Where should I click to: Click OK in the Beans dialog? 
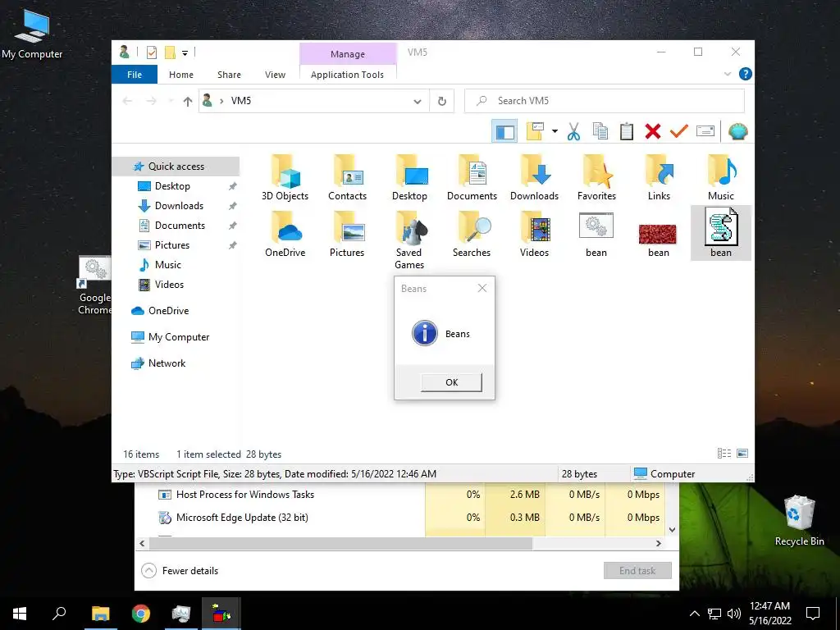452,382
